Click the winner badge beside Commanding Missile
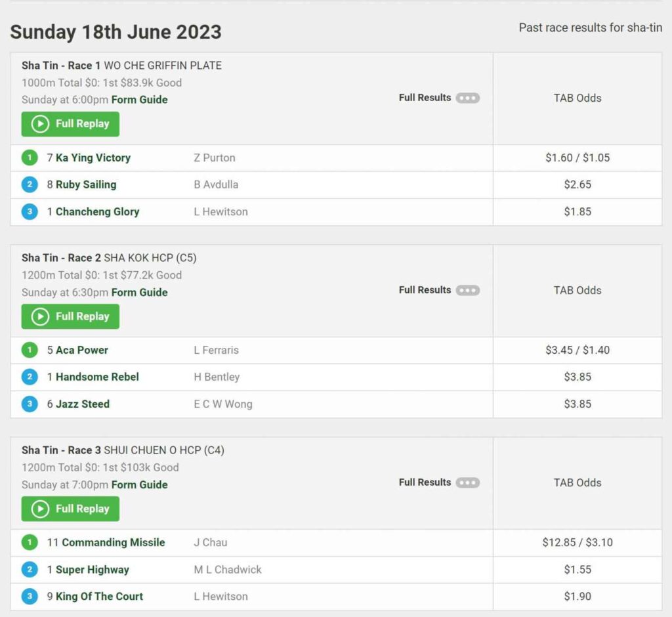 (x=30, y=542)
